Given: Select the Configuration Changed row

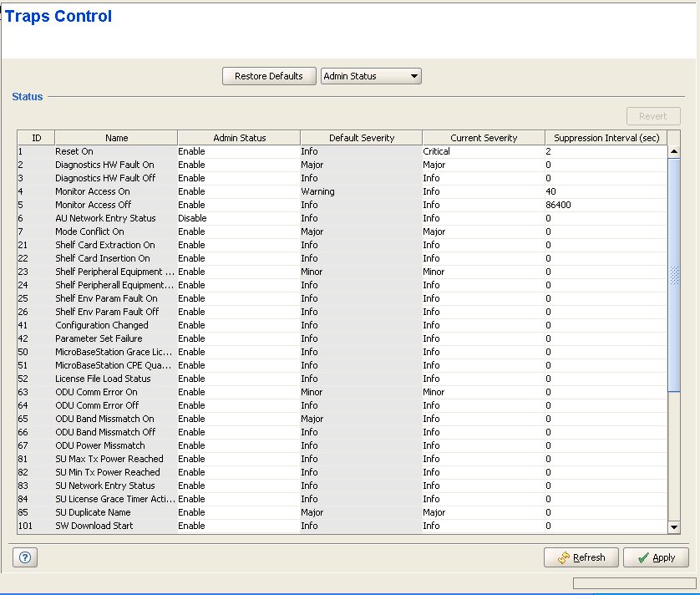Looking at the screenshot, I should click(101, 325).
